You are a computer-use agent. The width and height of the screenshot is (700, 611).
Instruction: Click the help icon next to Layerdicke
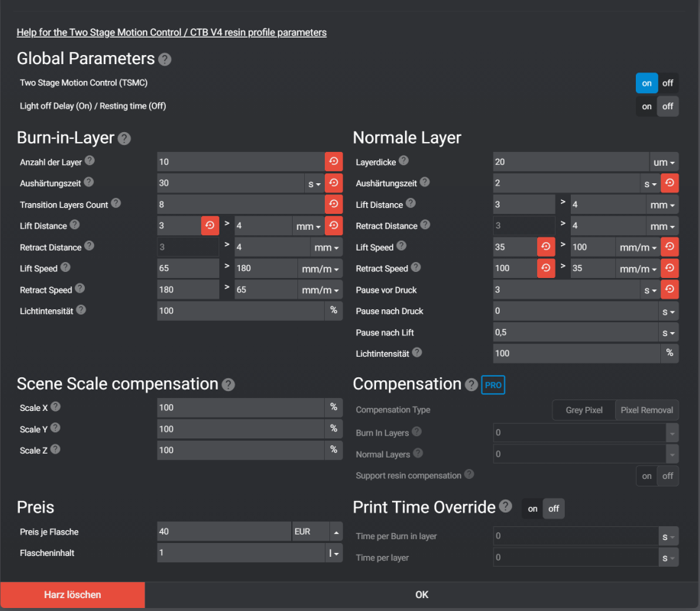(x=403, y=161)
